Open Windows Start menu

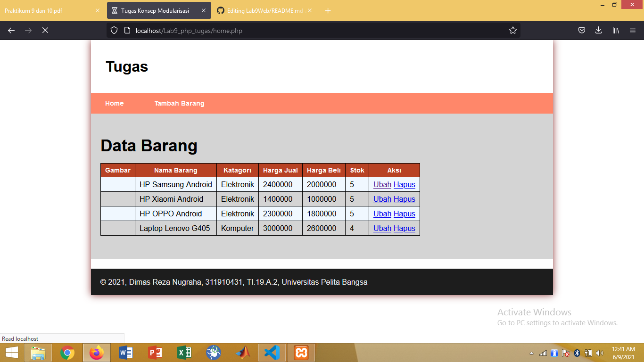coord(11,353)
